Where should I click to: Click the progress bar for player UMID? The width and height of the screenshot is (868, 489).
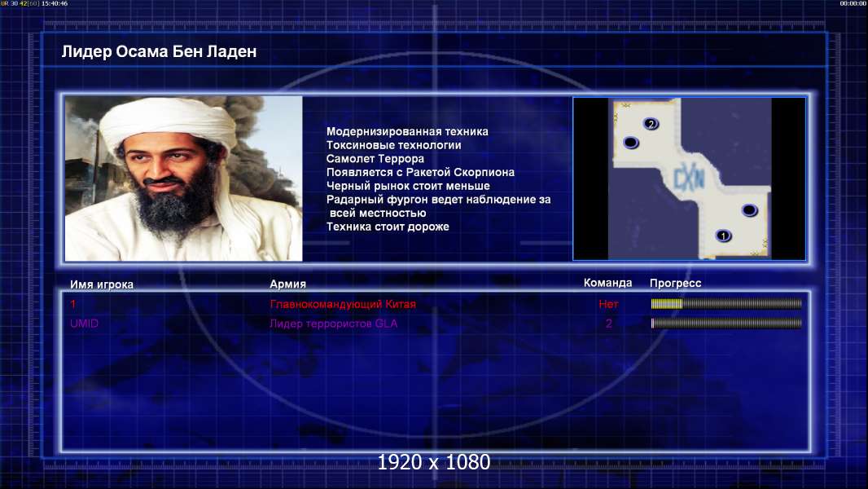click(726, 323)
